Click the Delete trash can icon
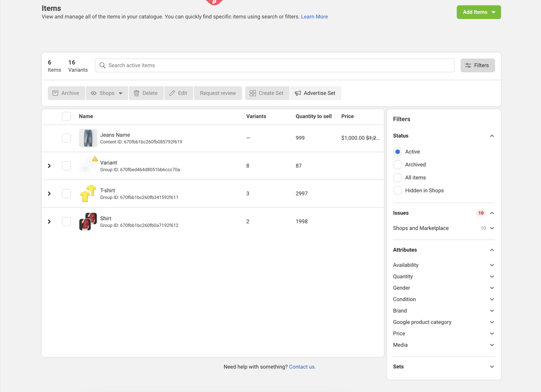The width and height of the screenshot is (541, 392). tap(136, 93)
